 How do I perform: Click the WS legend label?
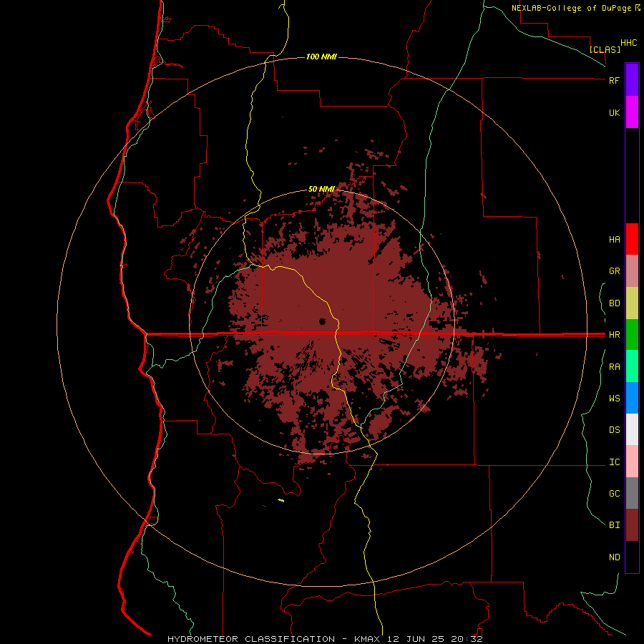[614, 398]
